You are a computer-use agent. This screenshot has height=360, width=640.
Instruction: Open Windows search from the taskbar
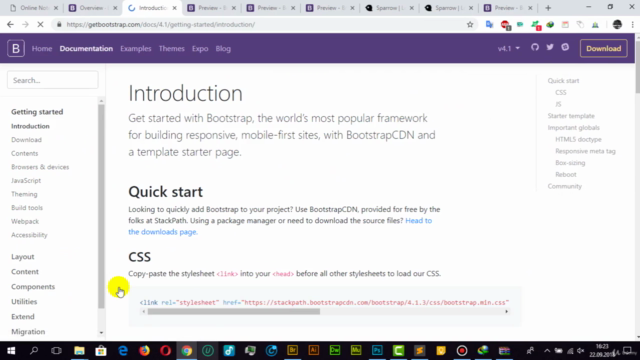point(34,351)
